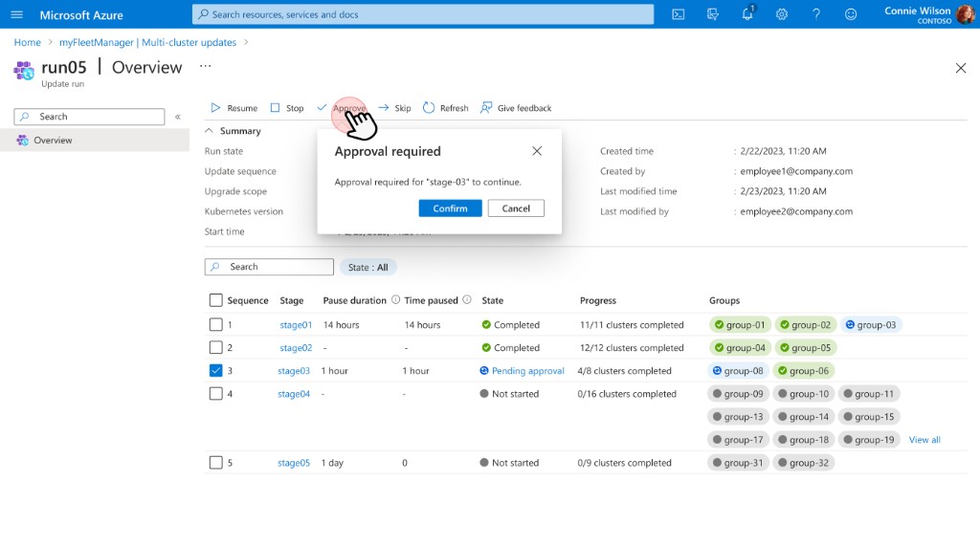Show Time paused info tooltip icon
980x546 pixels.
pos(467,300)
